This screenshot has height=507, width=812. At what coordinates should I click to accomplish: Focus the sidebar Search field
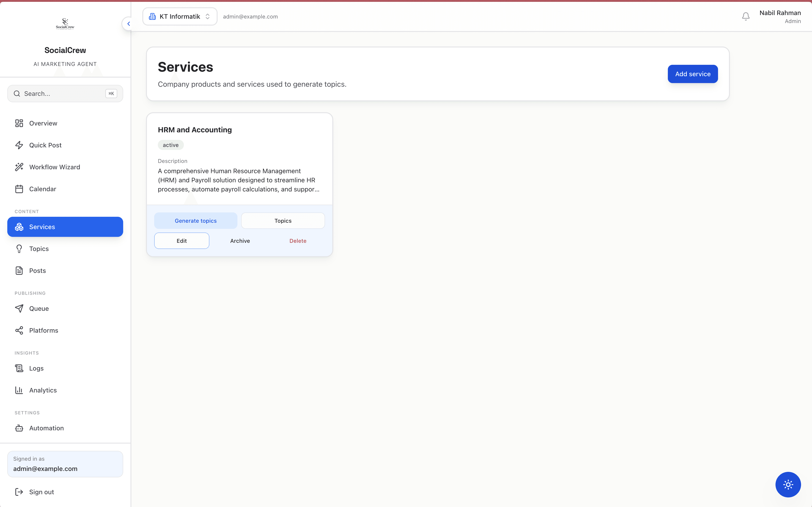(65, 94)
